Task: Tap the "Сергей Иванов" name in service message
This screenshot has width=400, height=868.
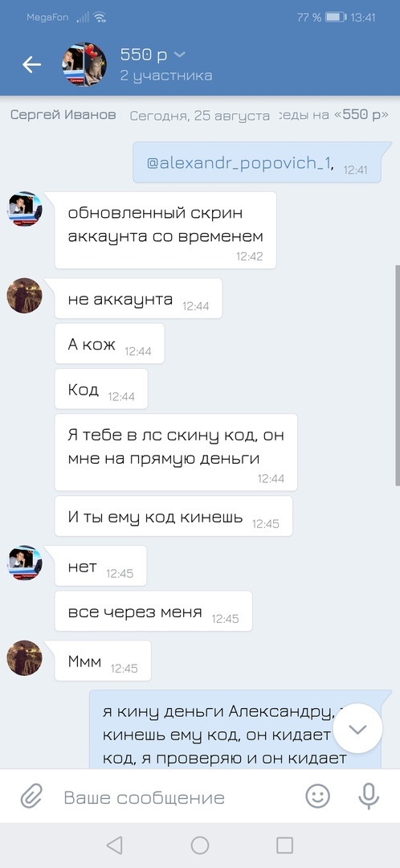Action: pos(63,115)
